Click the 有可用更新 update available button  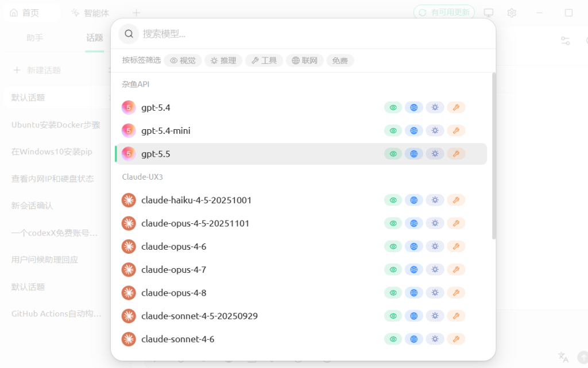pyautogui.click(x=444, y=13)
